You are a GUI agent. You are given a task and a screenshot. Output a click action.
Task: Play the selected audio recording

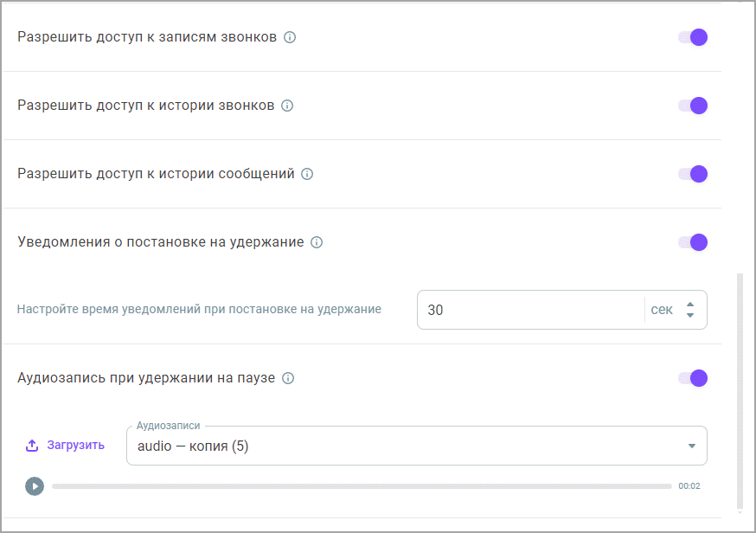[x=35, y=486]
